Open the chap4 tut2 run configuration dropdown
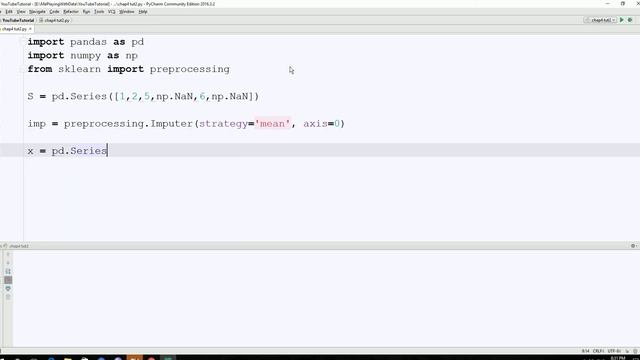The image size is (640, 360). [x=600, y=20]
